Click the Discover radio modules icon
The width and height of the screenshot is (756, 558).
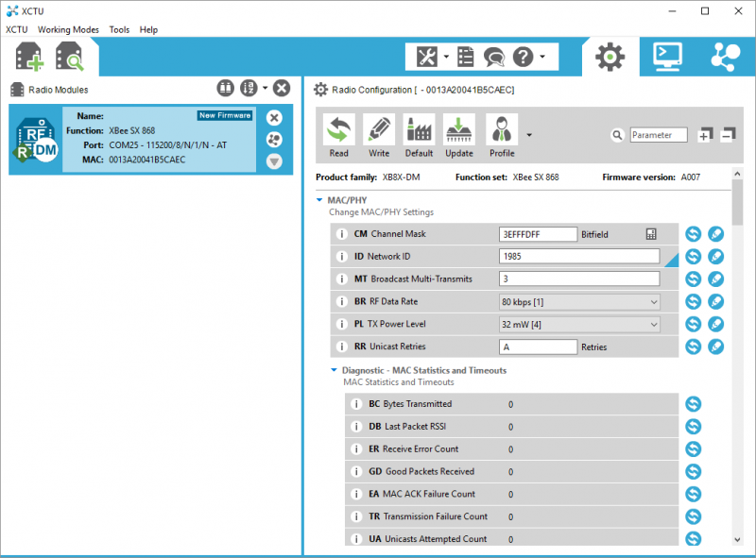[69, 57]
